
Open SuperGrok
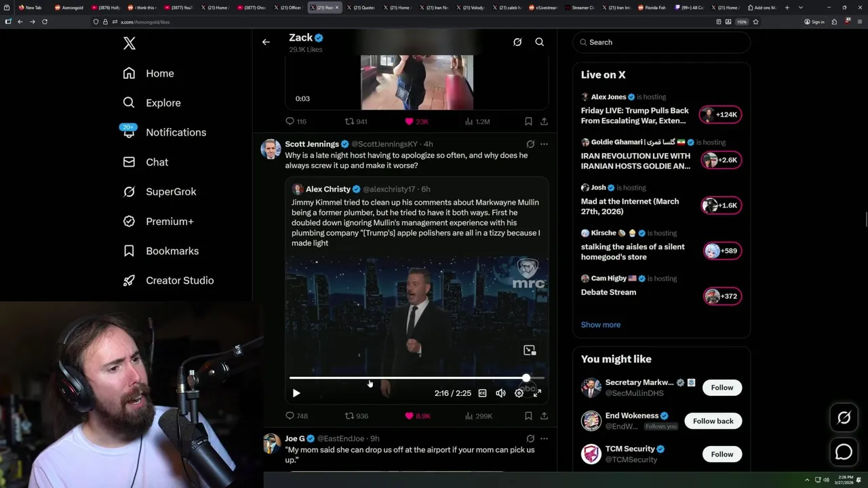159,192
